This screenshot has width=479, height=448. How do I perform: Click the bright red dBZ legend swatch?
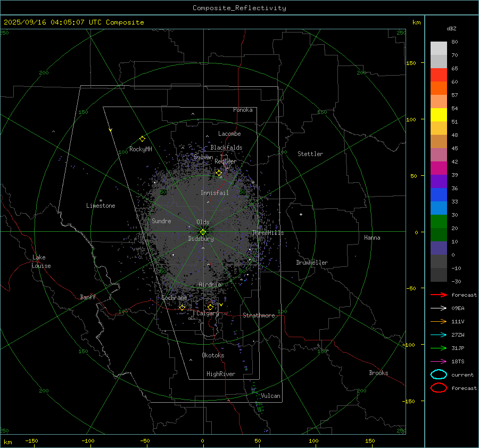pyautogui.click(x=439, y=75)
